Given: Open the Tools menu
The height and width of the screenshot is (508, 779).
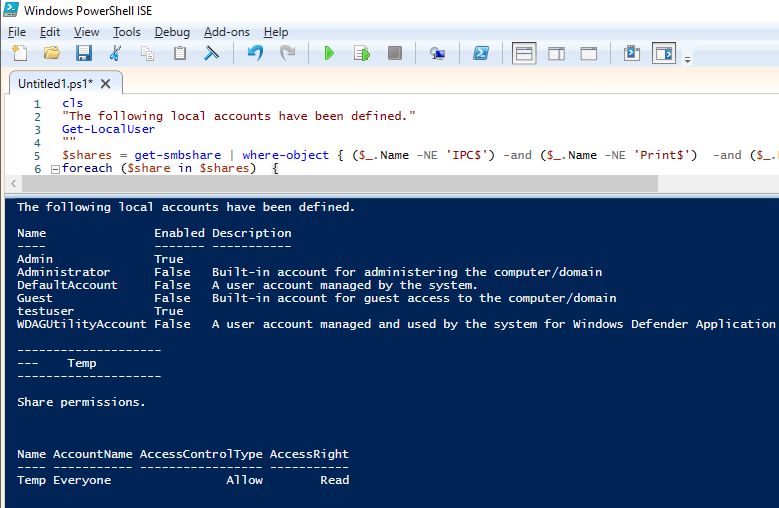Looking at the screenshot, I should [127, 32].
